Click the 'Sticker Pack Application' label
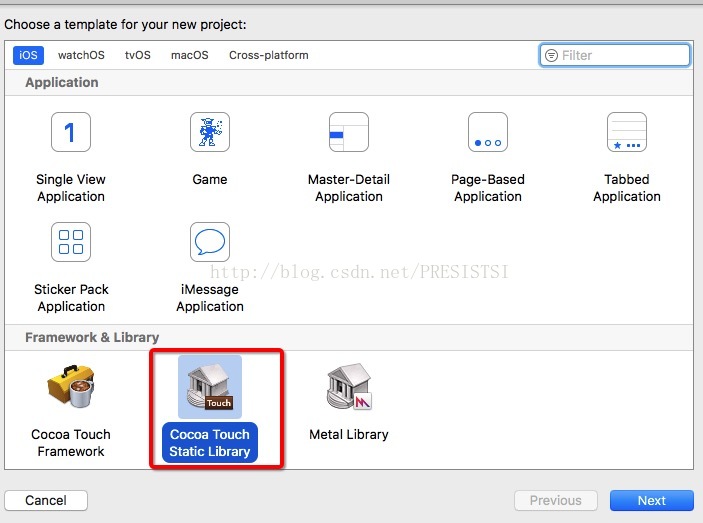703x523 pixels. pyautogui.click(x=71, y=298)
